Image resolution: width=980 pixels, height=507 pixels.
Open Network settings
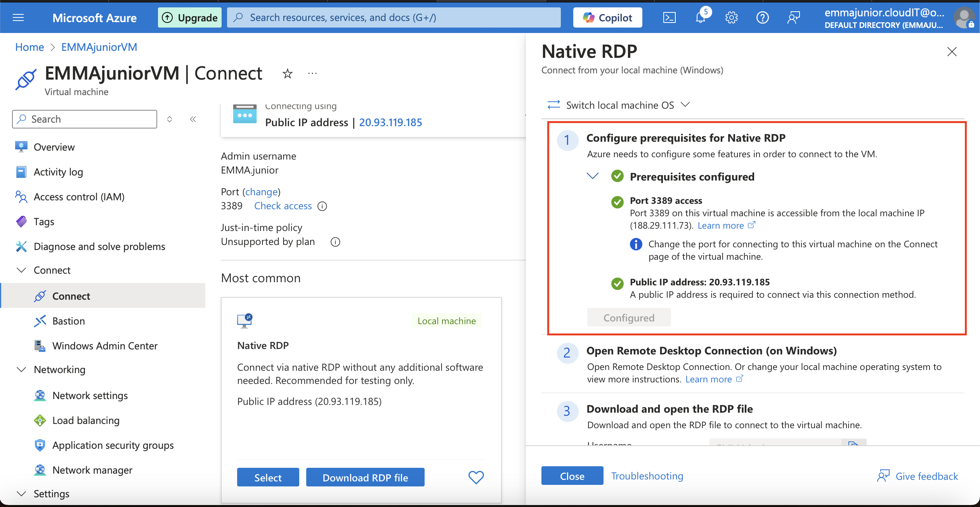point(90,396)
